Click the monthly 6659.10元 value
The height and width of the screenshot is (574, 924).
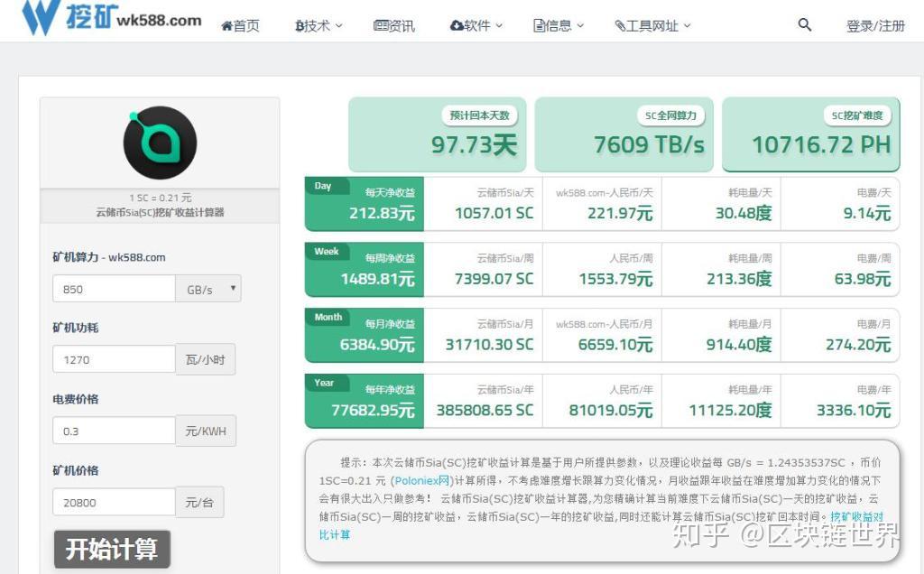point(615,345)
